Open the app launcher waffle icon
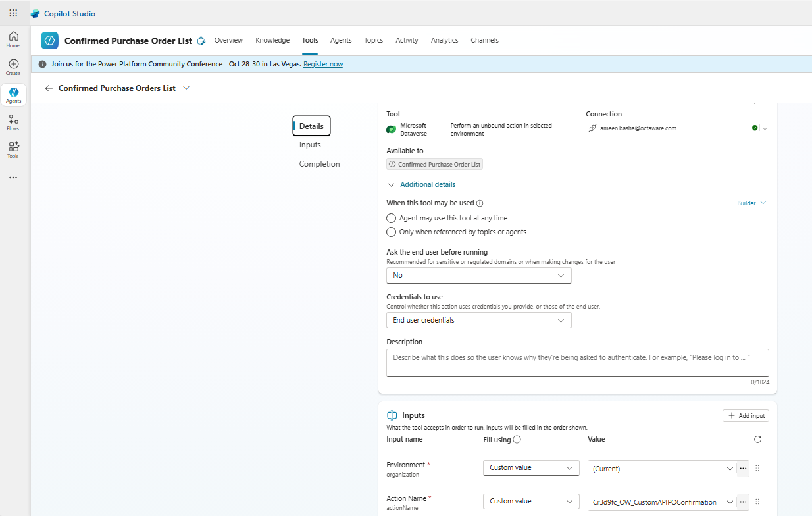 (13, 13)
